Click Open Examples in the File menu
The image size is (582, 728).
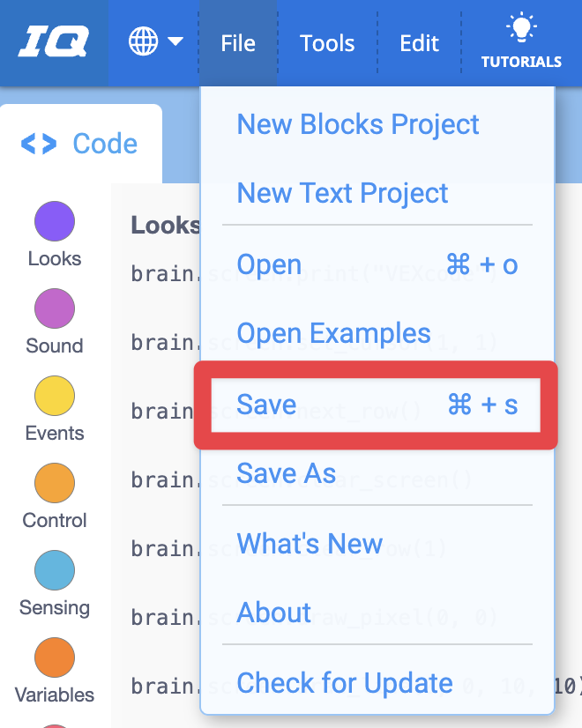click(x=333, y=334)
